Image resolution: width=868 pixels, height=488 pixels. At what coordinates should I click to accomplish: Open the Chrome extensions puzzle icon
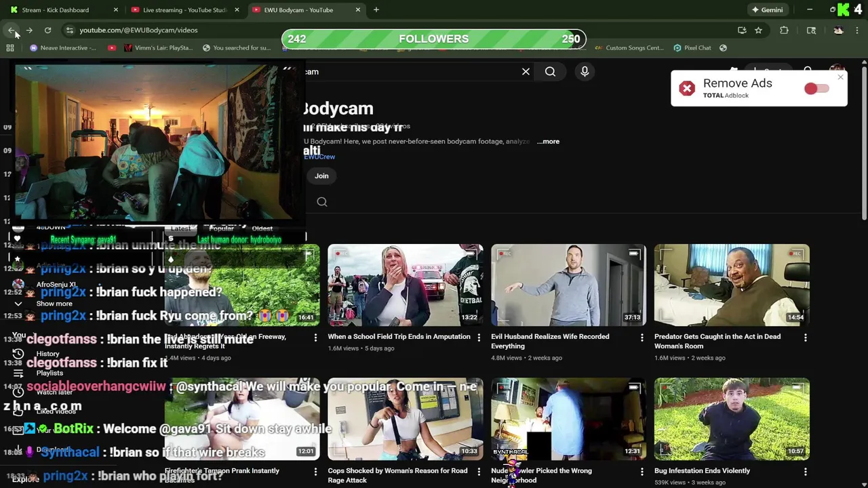[x=784, y=30]
